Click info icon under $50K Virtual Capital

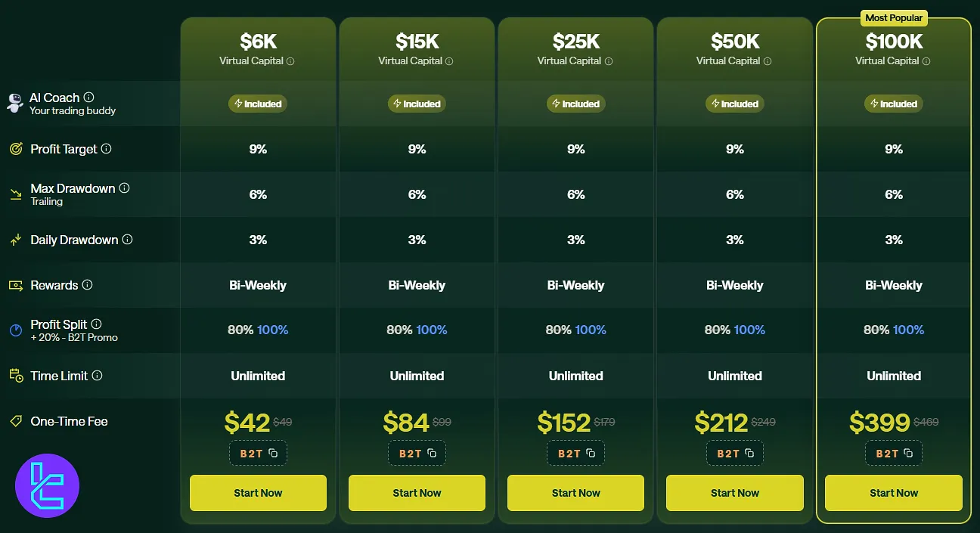point(767,61)
